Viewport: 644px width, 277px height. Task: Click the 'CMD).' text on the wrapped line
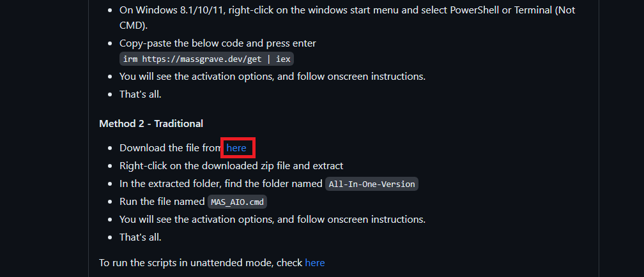(134, 26)
